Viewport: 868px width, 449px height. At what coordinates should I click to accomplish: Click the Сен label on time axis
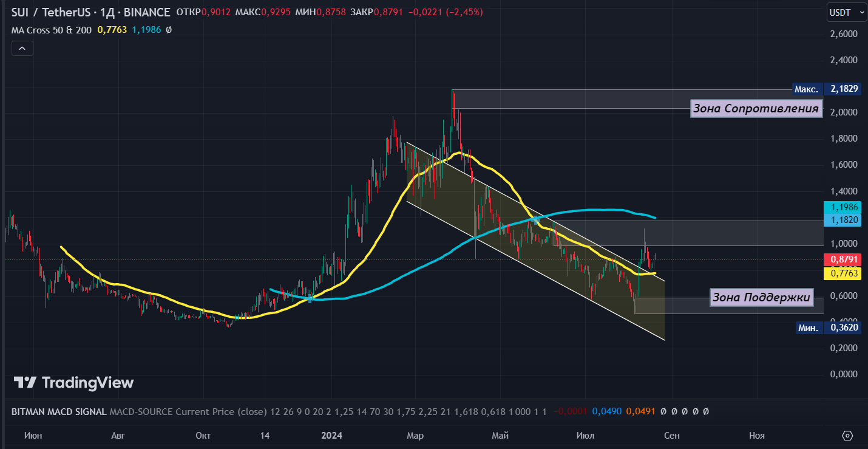tap(671, 436)
